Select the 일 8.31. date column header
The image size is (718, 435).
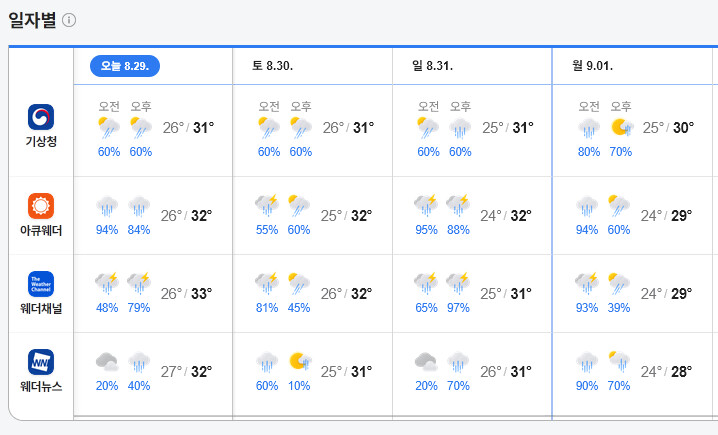point(432,66)
